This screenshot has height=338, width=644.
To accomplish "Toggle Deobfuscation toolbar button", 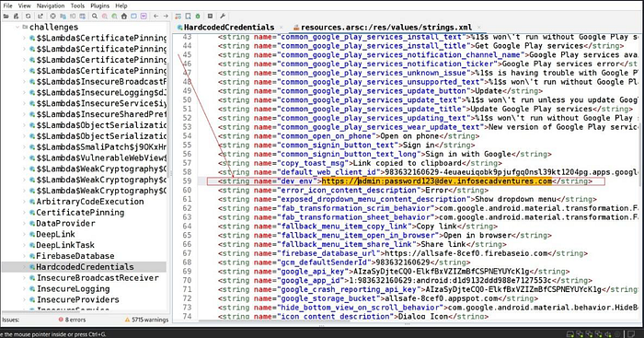I will tap(178, 16).
